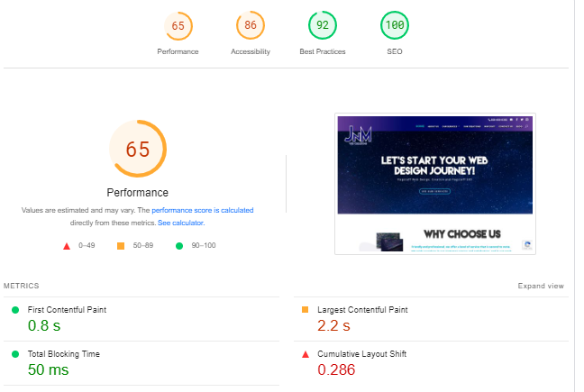
Task: Click the Performance score gauge at top
Action: 178,25
